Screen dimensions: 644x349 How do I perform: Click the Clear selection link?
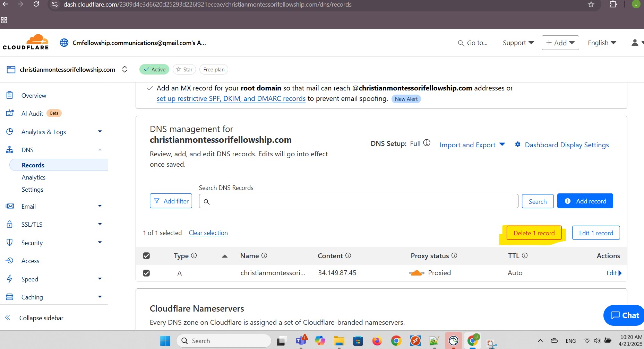(208, 233)
